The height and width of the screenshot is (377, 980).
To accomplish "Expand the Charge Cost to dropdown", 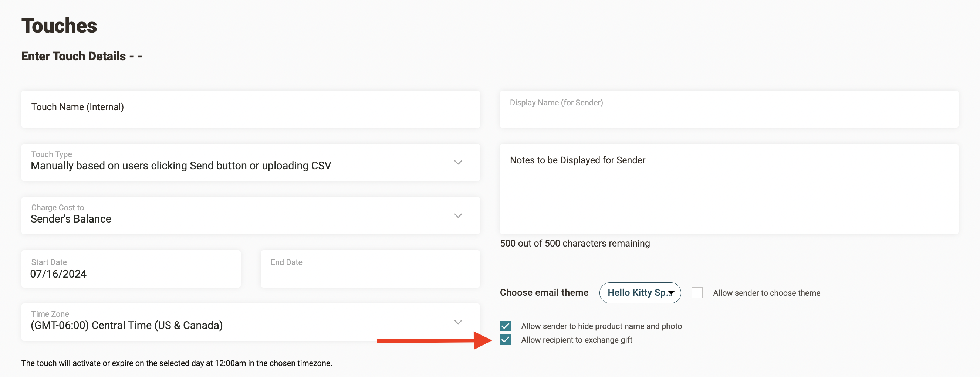I will [250, 215].
